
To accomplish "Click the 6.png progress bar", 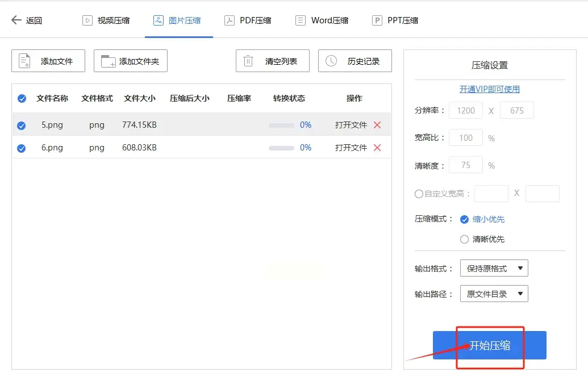I will point(281,148).
